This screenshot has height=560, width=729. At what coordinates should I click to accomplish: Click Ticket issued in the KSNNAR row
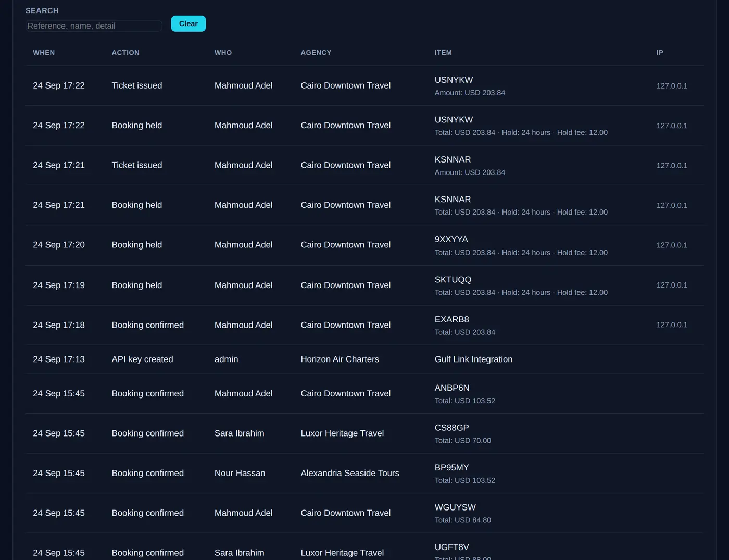(136, 165)
